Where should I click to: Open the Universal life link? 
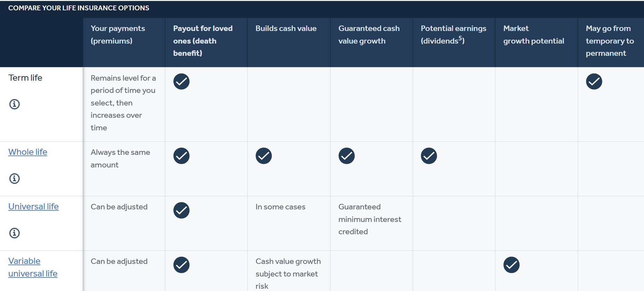[34, 206]
